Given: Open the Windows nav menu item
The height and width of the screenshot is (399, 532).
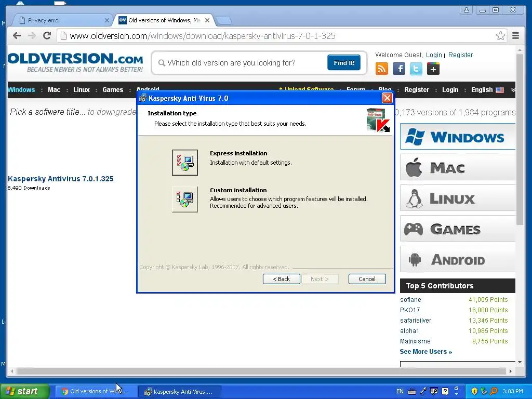Looking at the screenshot, I should click(x=21, y=90).
